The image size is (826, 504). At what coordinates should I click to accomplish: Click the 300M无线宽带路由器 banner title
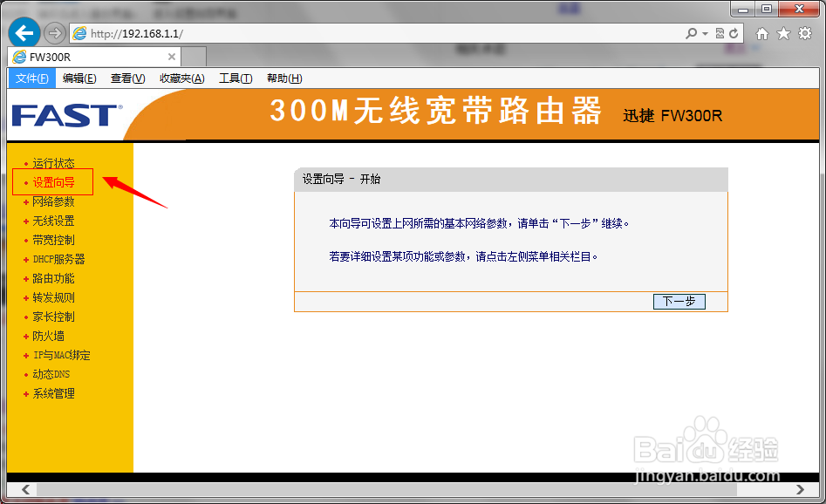click(435, 111)
